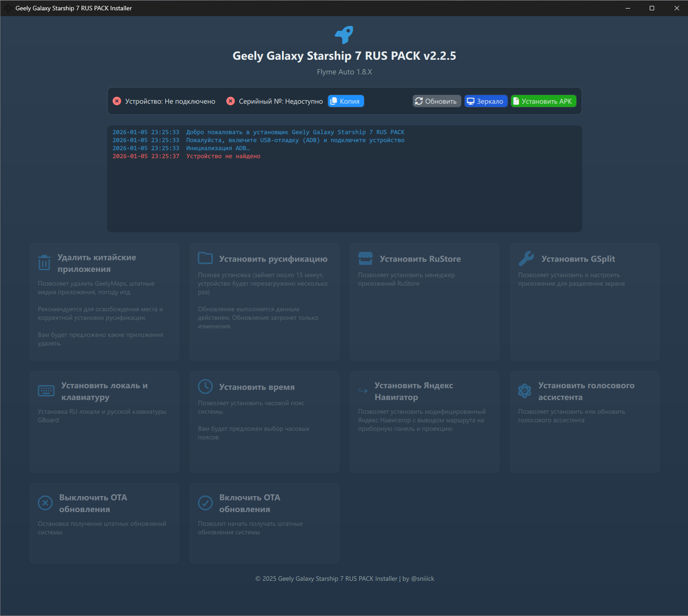This screenshot has width=688, height=616.
Task: Select Установить Яндекс Навигатор title
Action: coord(414,391)
